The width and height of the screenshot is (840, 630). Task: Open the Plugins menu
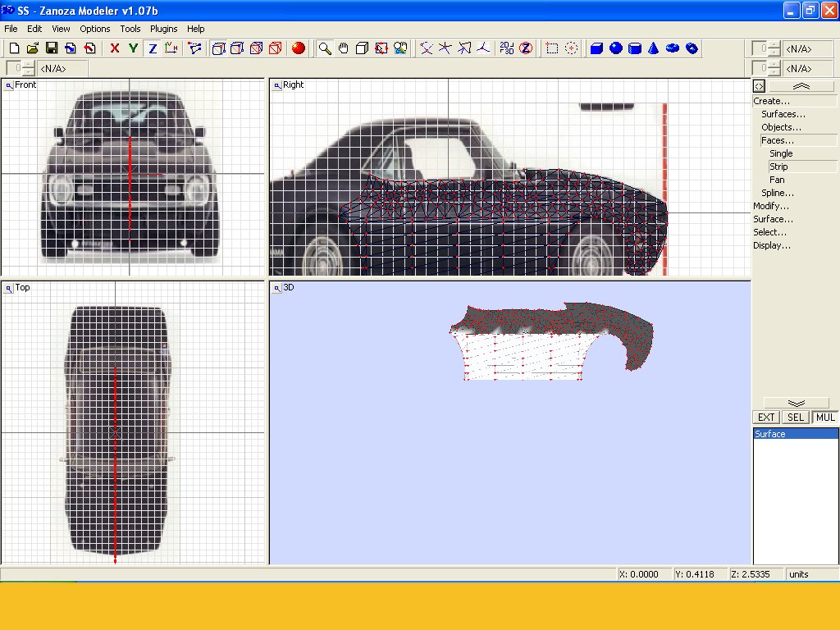(163, 29)
